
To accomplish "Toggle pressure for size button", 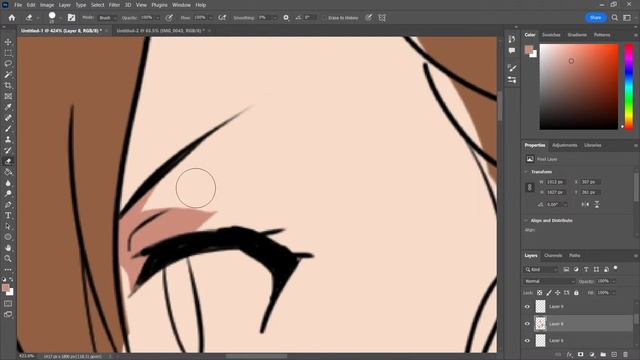I will (x=369, y=18).
